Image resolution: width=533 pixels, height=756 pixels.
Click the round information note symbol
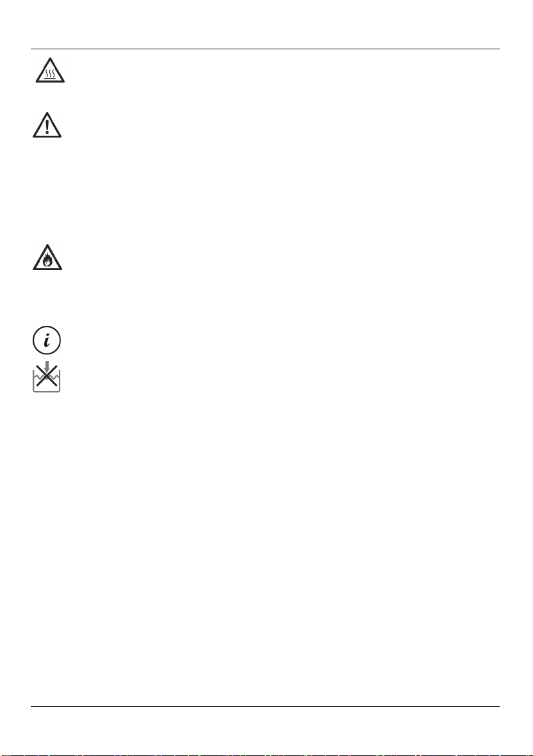point(47,341)
